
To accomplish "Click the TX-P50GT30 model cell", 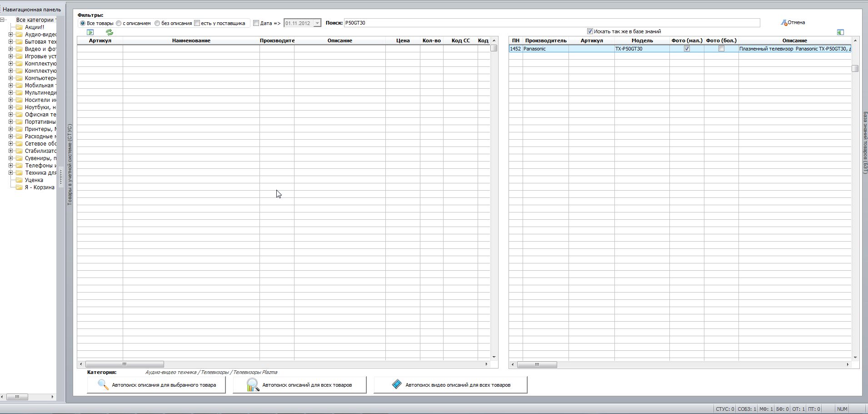I will point(642,49).
